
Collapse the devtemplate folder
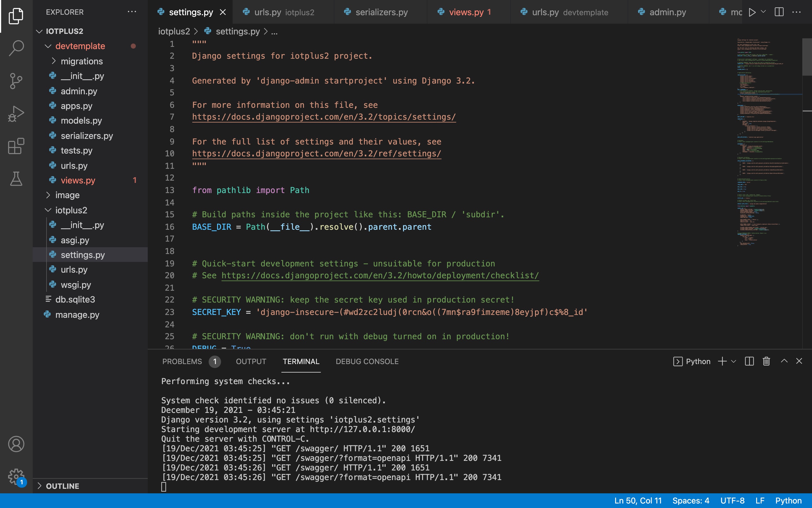48,46
